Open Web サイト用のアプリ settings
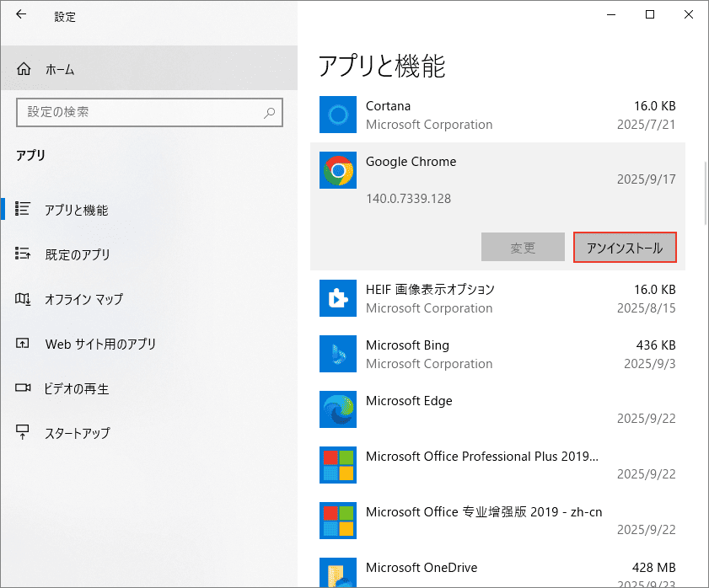 [99, 344]
